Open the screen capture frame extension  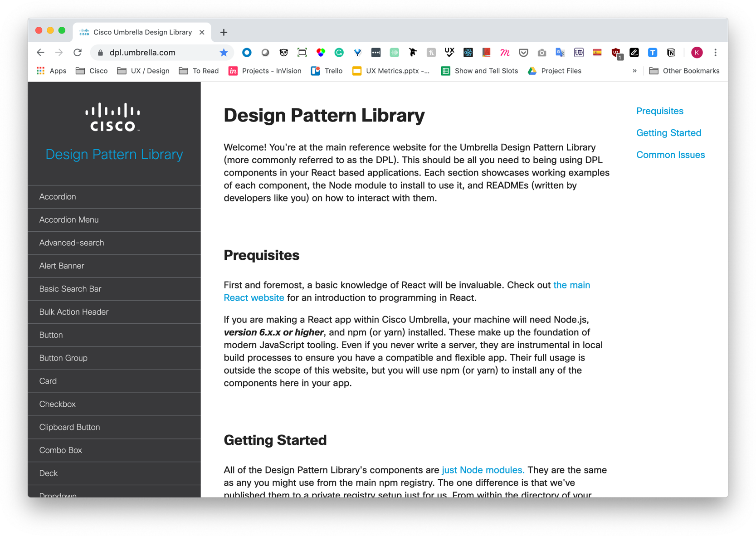point(302,53)
